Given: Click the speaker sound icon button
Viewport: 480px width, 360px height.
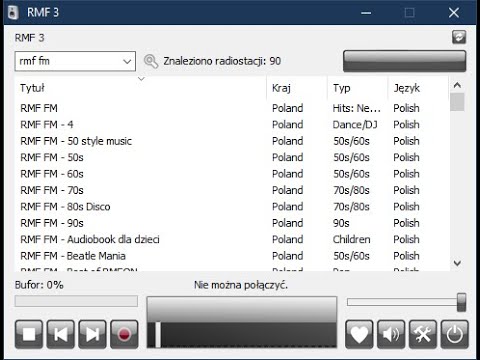Looking at the screenshot, I should (x=391, y=334).
